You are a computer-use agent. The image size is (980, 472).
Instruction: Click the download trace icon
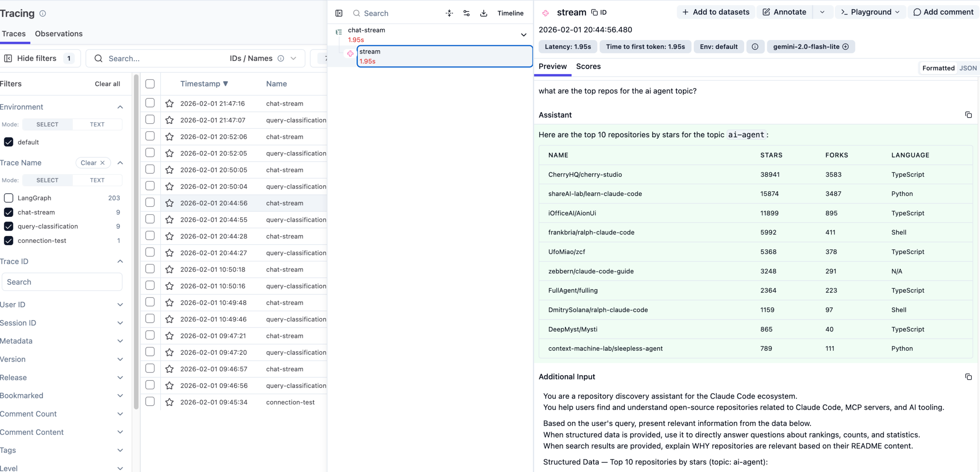tap(483, 13)
